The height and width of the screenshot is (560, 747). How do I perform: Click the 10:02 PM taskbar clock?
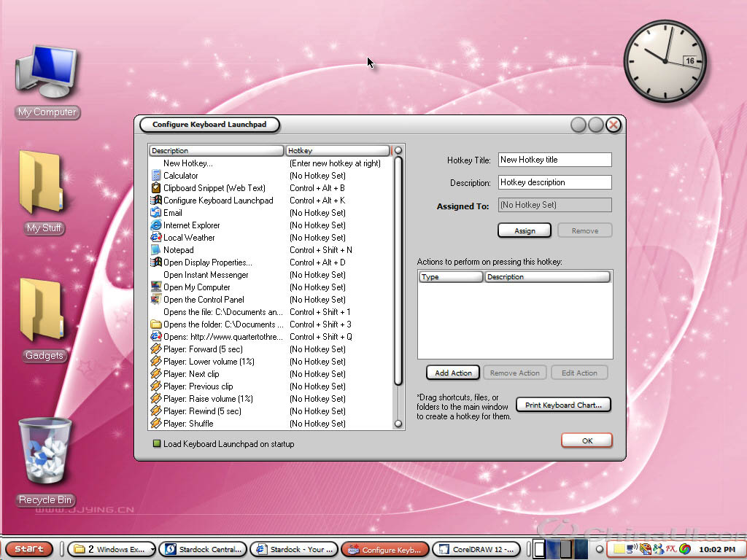click(716, 550)
